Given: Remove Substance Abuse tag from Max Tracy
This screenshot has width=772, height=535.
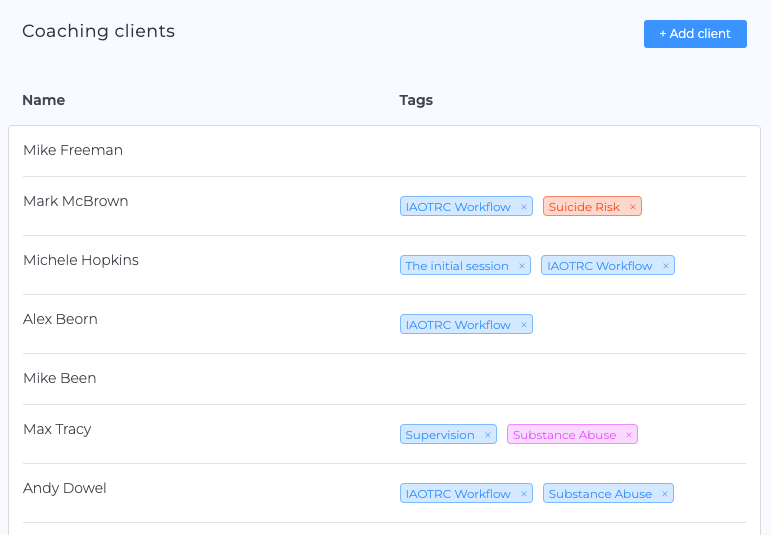Looking at the screenshot, I should [629, 435].
